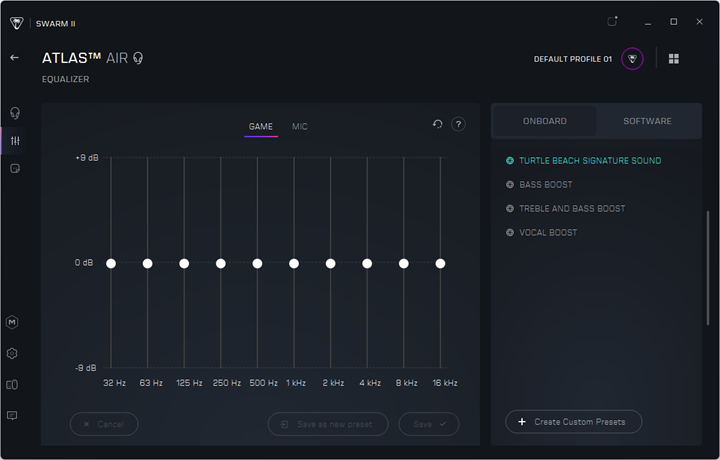Open the headset audio section in sidebar

[14, 113]
